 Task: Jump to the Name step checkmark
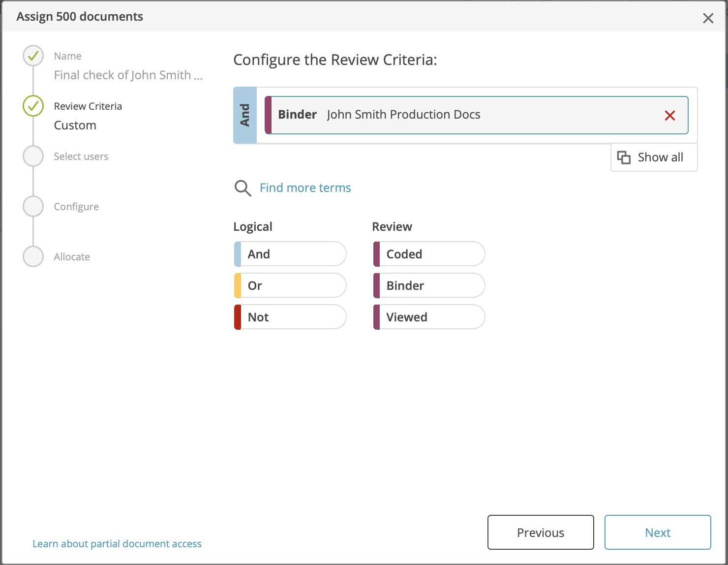(33, 56)
